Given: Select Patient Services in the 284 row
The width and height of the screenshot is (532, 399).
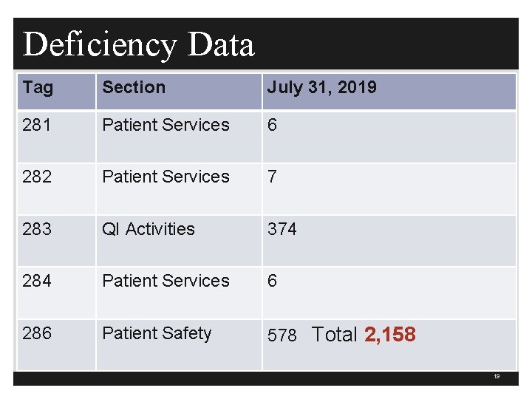Looking at the screenshot, I should click(166, 281).
